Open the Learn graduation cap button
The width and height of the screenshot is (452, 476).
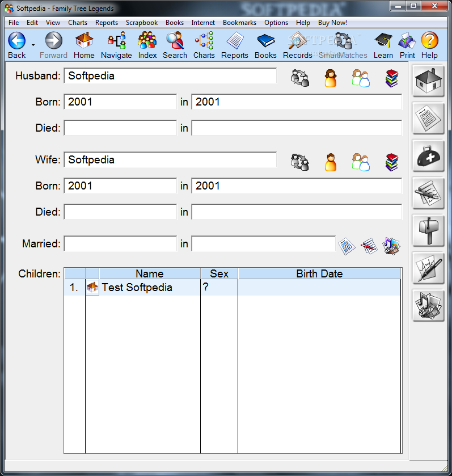[383, 45]
